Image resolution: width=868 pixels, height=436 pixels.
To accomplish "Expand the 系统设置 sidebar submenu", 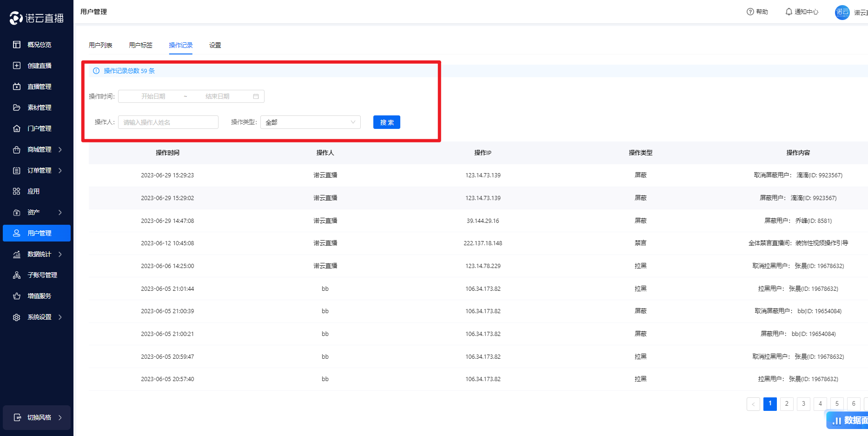I will pyautogui.click(x=60, y=317).
